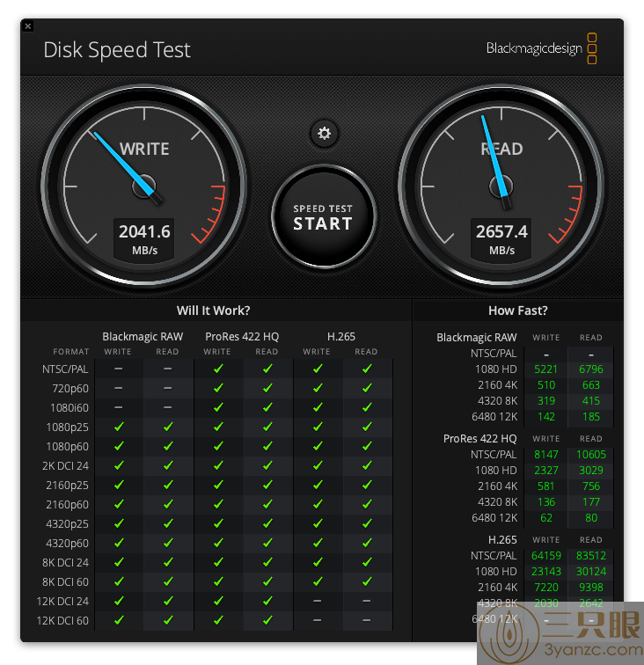Click the How Fast? header
This screenshot has height=665, width=644.
(x=518, y=311)
